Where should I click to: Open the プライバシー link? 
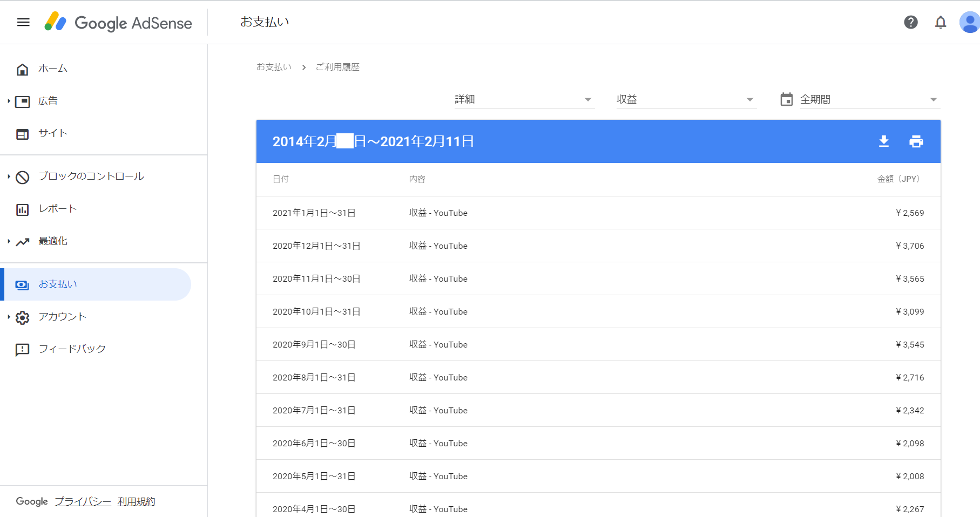tap(83, 501)
